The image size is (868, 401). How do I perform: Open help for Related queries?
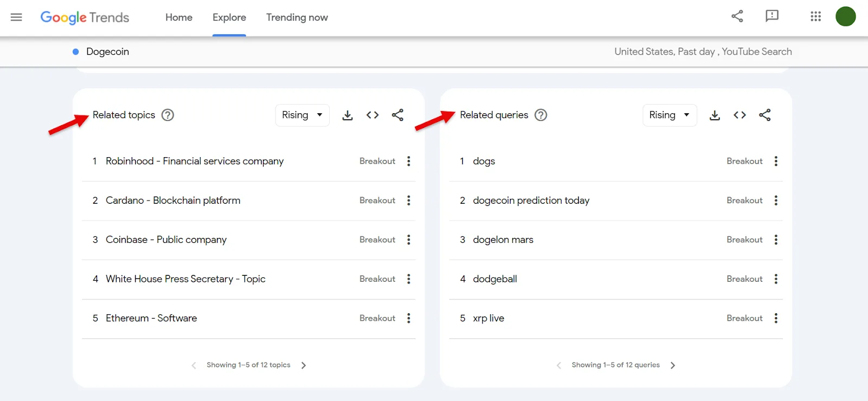pyautogui.click(x=541, y=115)
